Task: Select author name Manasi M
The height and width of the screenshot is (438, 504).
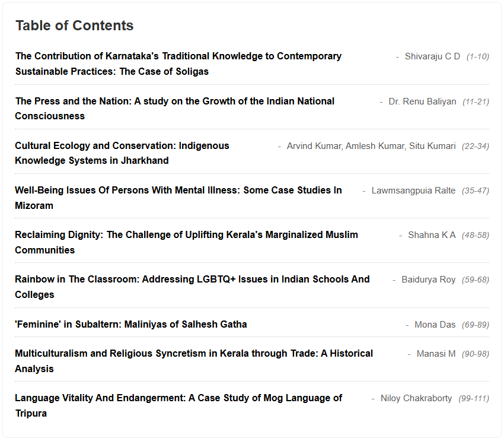Action: tap(436, 354)
